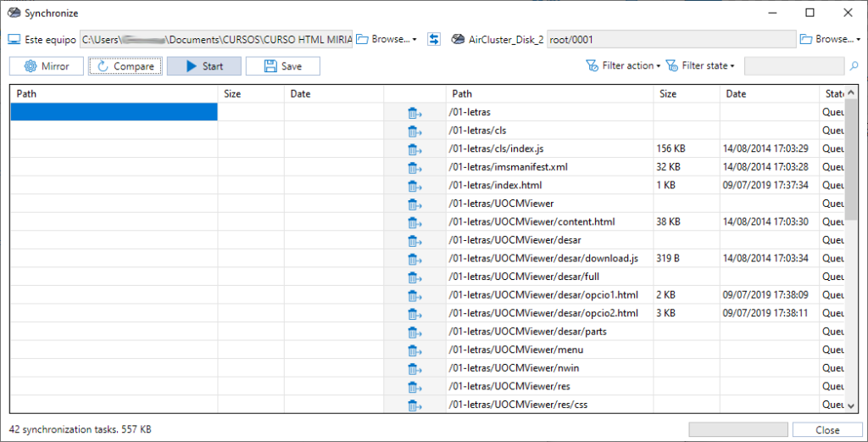Start the synchronization
The height and width of the screenshot is (442, 868).
(204, 66)
